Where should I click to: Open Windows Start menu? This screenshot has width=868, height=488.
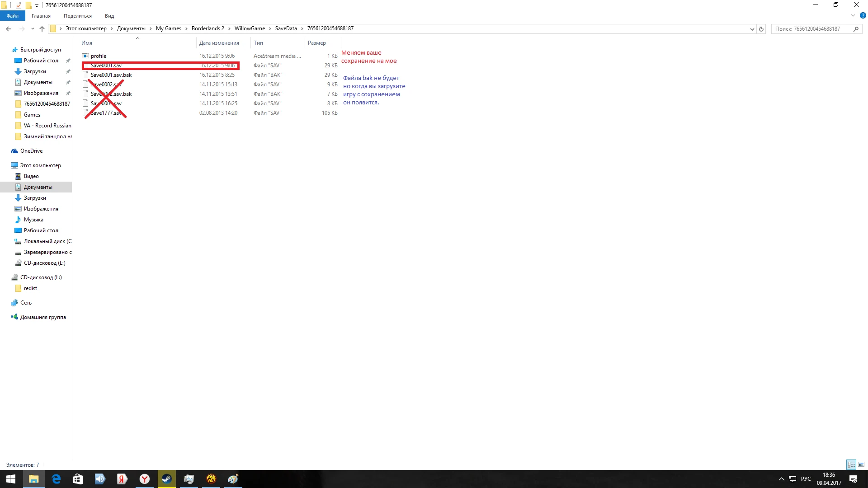point(11,479)
